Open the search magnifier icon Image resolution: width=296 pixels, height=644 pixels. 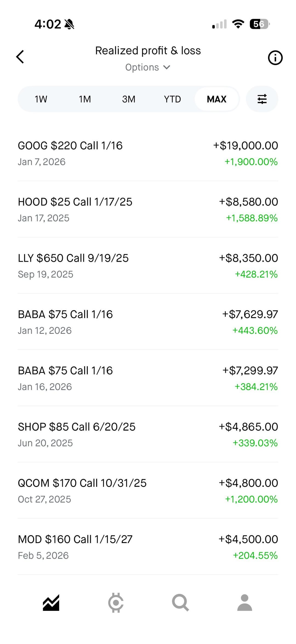[x=180, y=603]
